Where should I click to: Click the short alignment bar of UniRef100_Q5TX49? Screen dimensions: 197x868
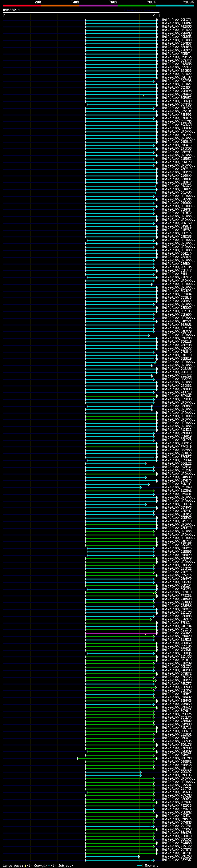click(x=114, y=487)
